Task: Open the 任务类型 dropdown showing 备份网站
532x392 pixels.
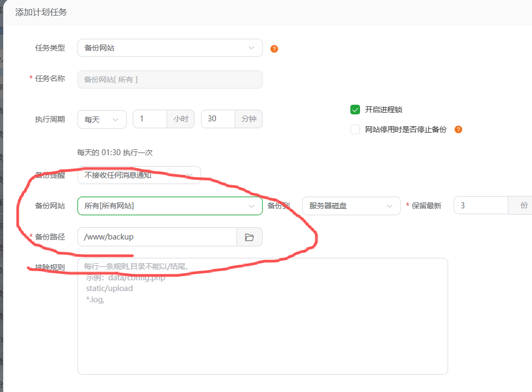Action: (170, 48)
